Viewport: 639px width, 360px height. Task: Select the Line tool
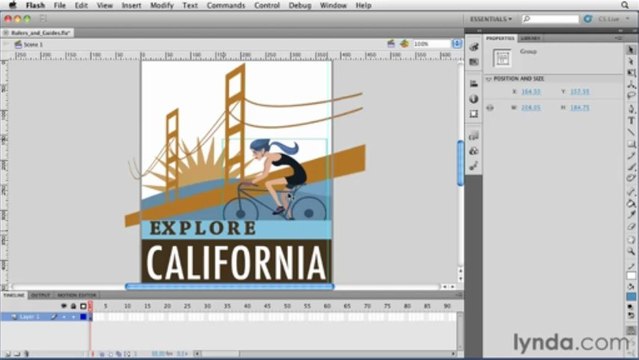(631, 132)
